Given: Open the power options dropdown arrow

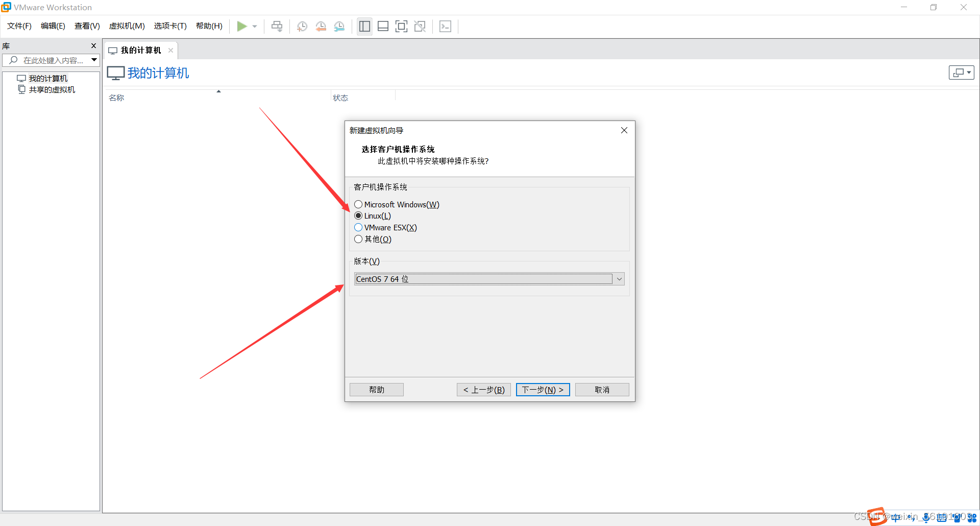Looking at the screenshot, I should point(255,27).
